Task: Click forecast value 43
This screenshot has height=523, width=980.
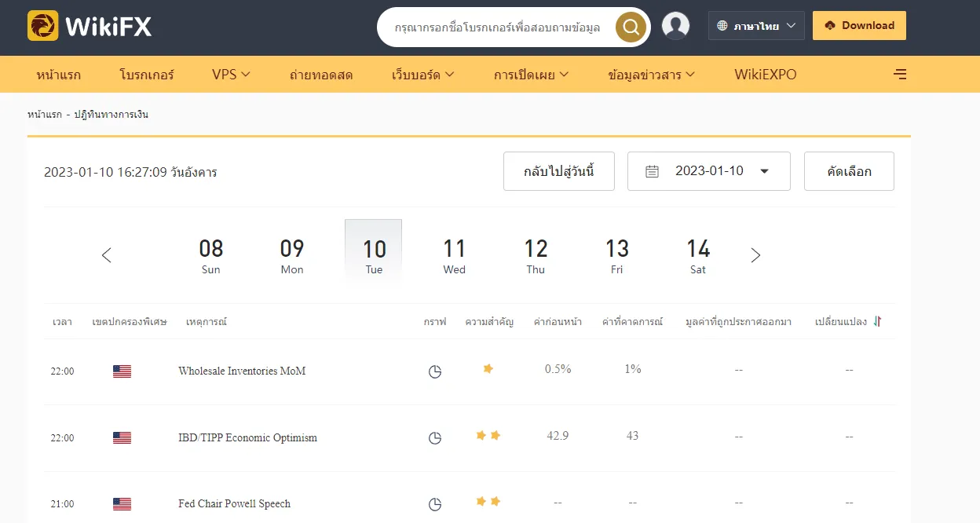Action: (x=633, y=436)
